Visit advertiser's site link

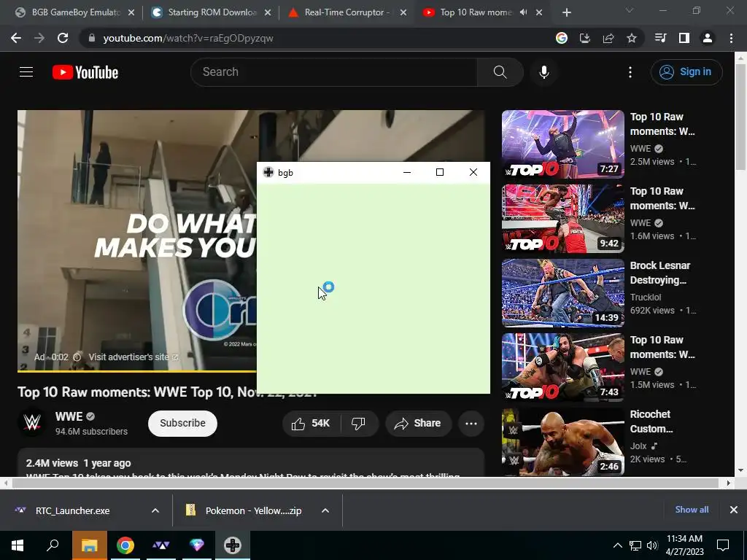(133, 357)
